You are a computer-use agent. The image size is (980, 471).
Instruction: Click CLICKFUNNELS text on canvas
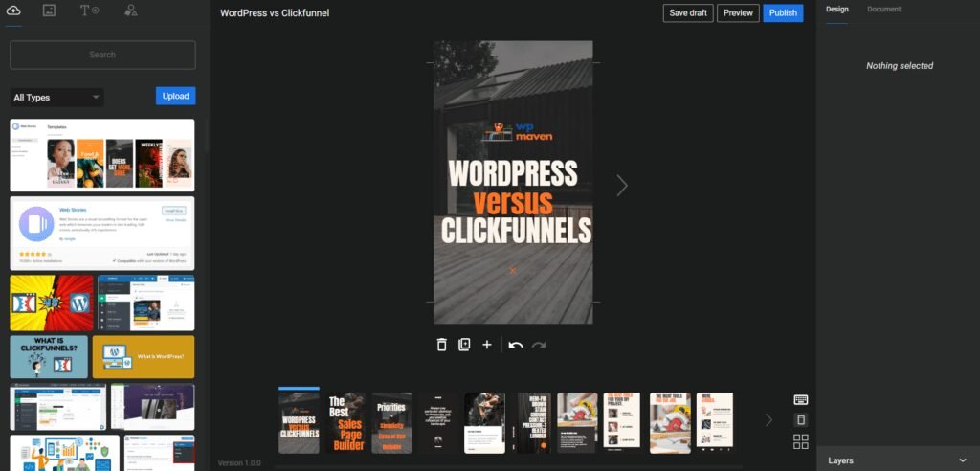[x=516, y=230]
